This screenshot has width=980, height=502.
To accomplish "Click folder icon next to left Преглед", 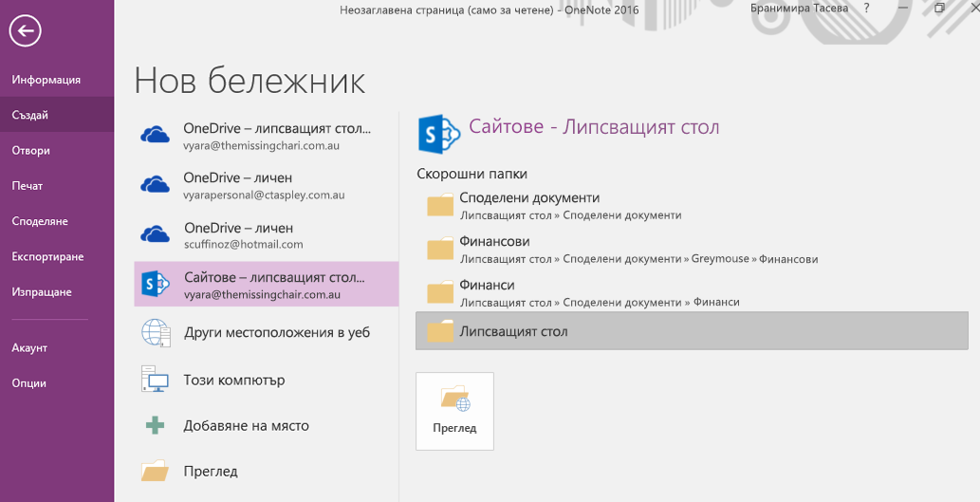I will coord(155,471).
